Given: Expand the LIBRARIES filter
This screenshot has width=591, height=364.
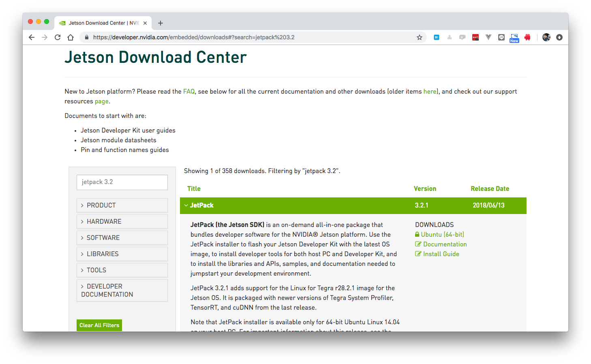Looking at the screenshot, I should pyautogui.click(x=122, y=254).
